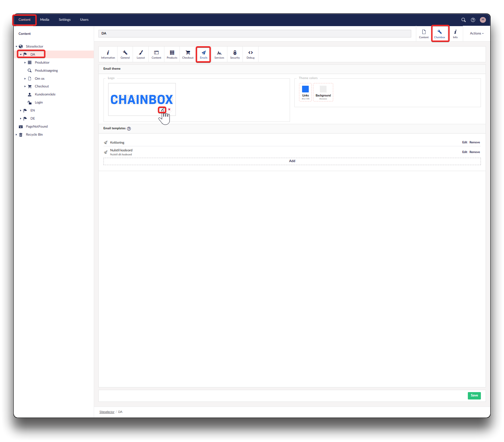The image size is (504, 442).
Task: Expand the EN tree node
Action: [x=21, y=110]
